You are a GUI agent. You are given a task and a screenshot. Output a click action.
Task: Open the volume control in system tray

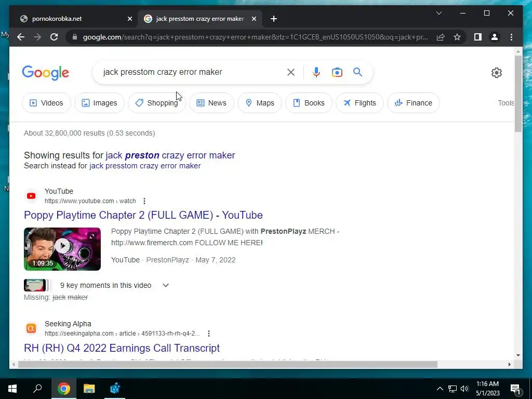[464, 389]
